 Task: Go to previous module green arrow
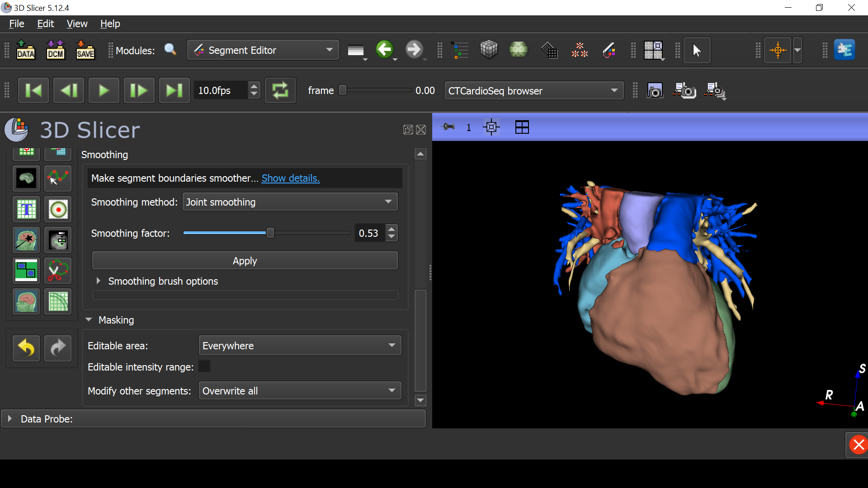pos(385,49)
